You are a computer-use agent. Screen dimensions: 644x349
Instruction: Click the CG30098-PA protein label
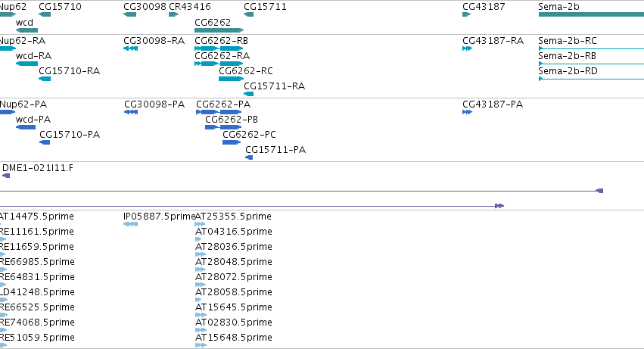tap(154, 104)
